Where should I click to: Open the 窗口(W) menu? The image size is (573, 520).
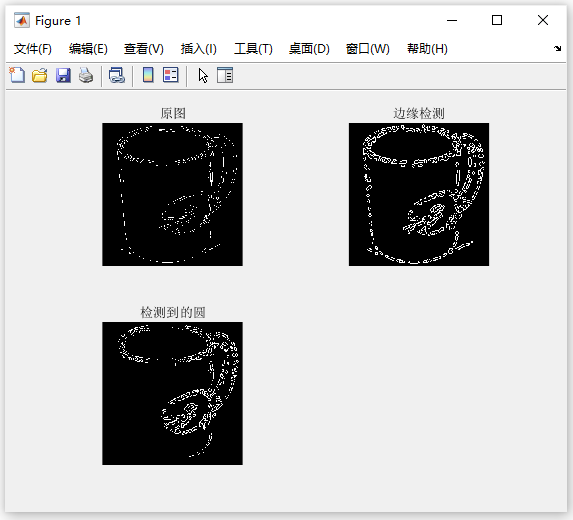[368, 49]
